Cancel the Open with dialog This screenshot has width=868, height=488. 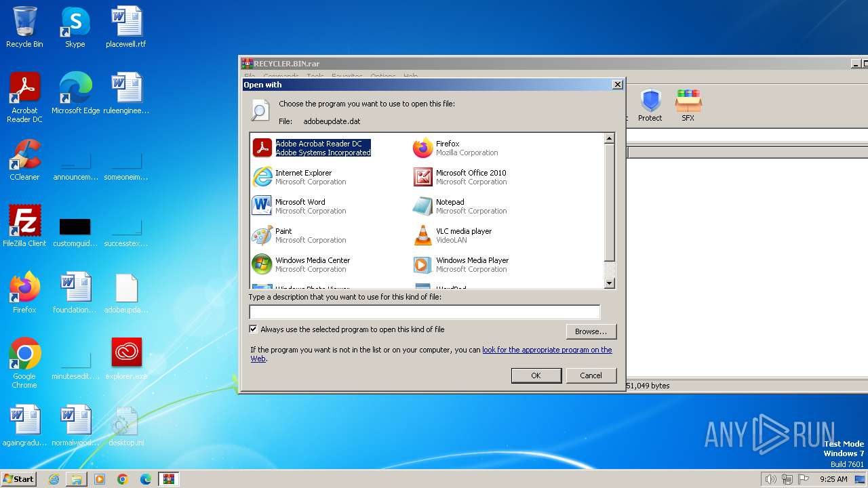(591, 375)
